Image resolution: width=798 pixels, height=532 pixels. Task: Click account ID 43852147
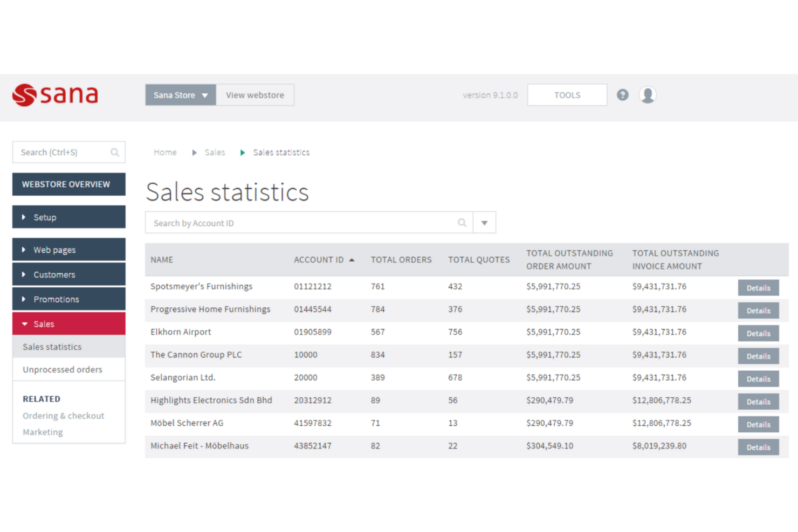313,446
